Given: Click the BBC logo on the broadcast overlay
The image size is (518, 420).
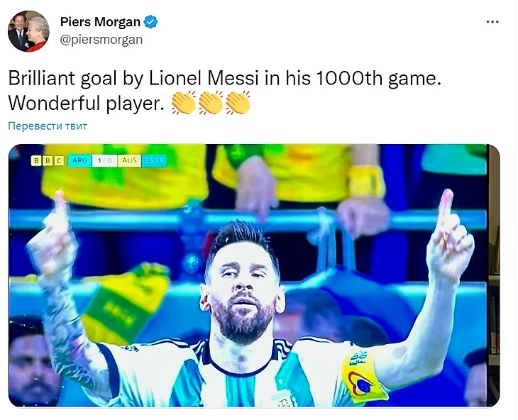Looking at the screenshot, I should pyautogui.click(x=48, y=161).
